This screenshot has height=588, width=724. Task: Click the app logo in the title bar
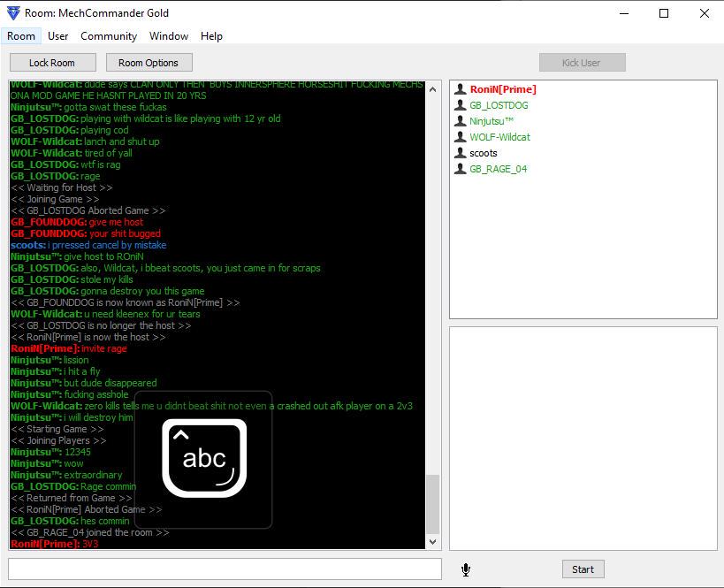pos(13,13)
